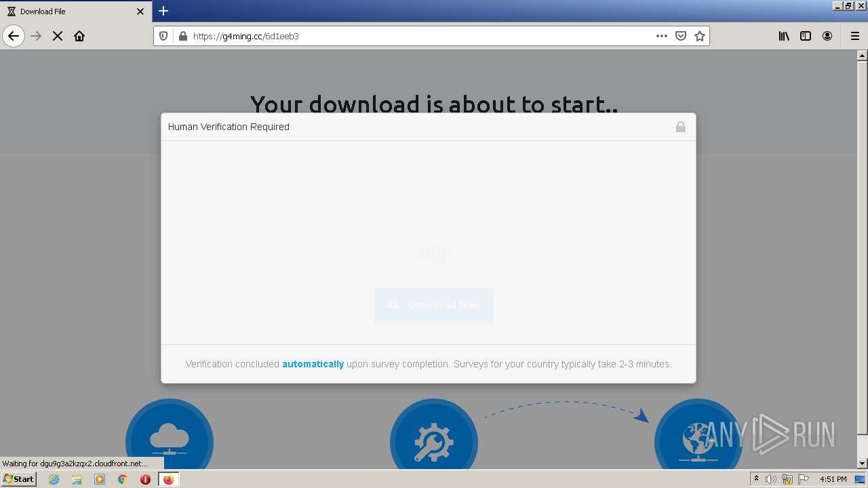
Task: Open the Opera taskbar icon
Action: coord(145,479)
